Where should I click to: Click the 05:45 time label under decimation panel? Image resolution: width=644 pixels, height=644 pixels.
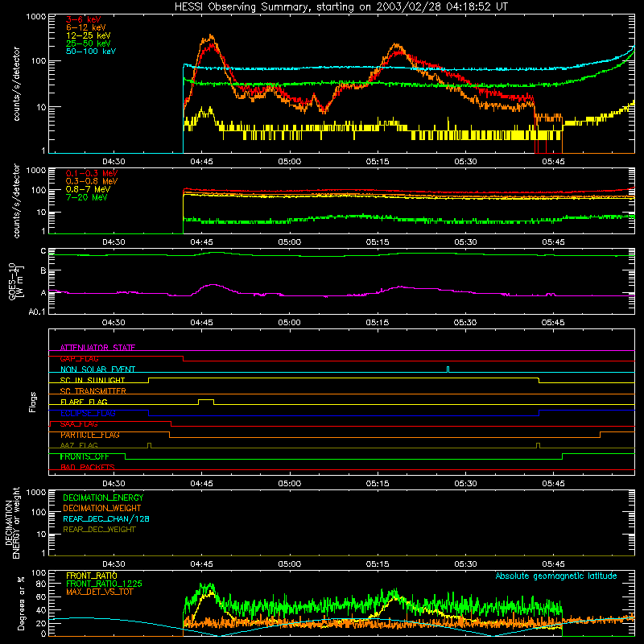pos(553,564)
